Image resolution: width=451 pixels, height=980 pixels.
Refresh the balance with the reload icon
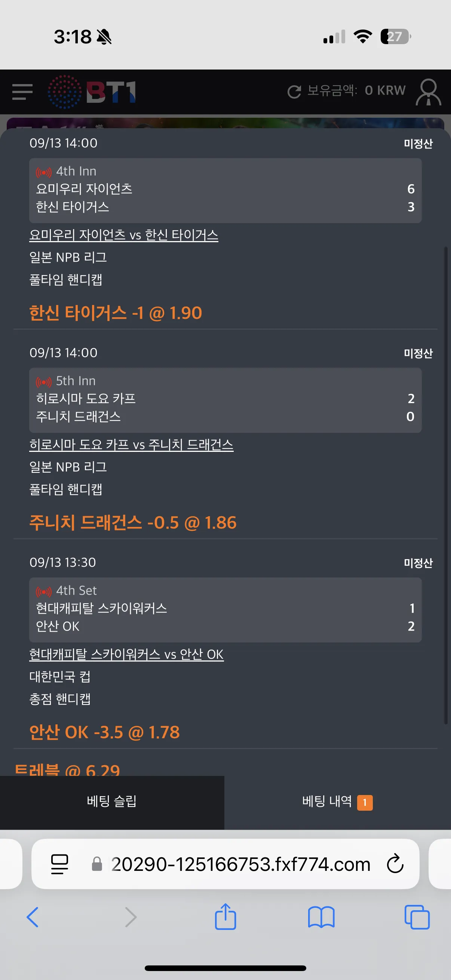point(294,92)
